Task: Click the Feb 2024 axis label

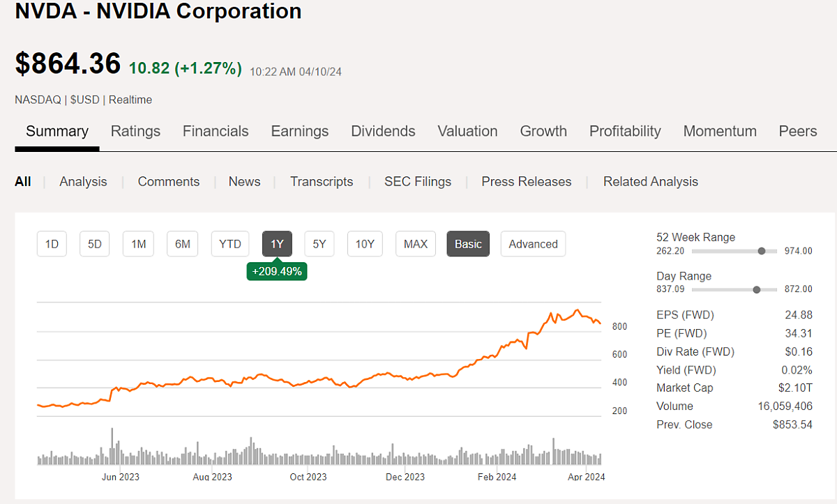Action: click(497, 477)
